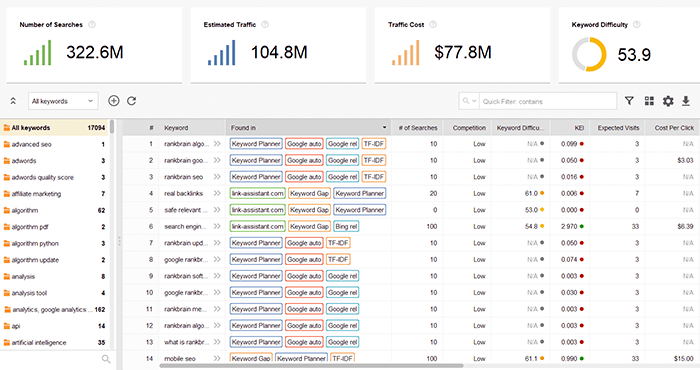
Task: Select the algorithm pdf folder
Action: click(x=54, y=227)
